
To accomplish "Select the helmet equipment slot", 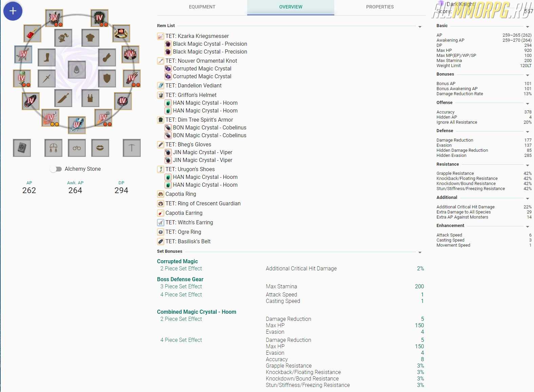I will 63,38.
